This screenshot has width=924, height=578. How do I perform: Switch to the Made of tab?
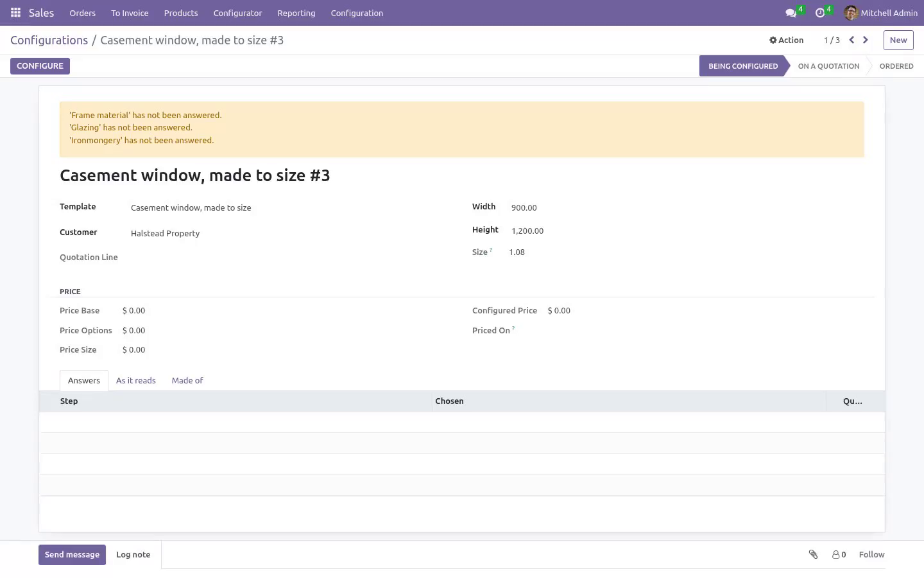[x=187, y=380]
